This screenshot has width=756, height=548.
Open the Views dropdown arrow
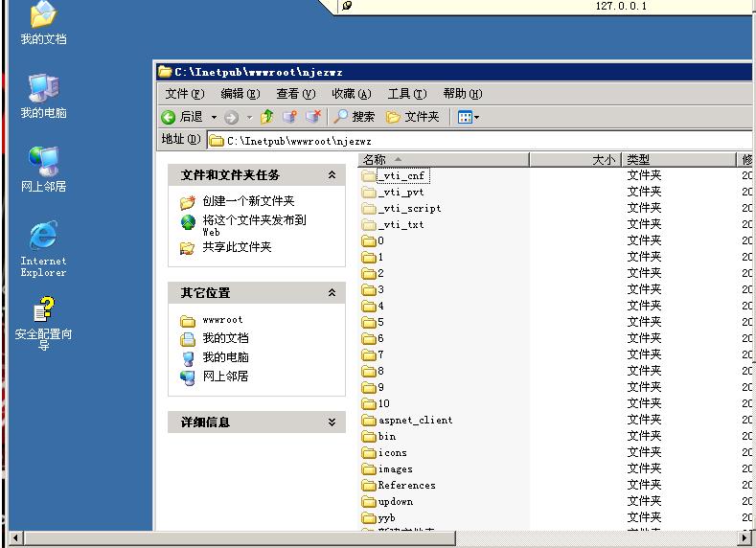click(x=477, y=117)
